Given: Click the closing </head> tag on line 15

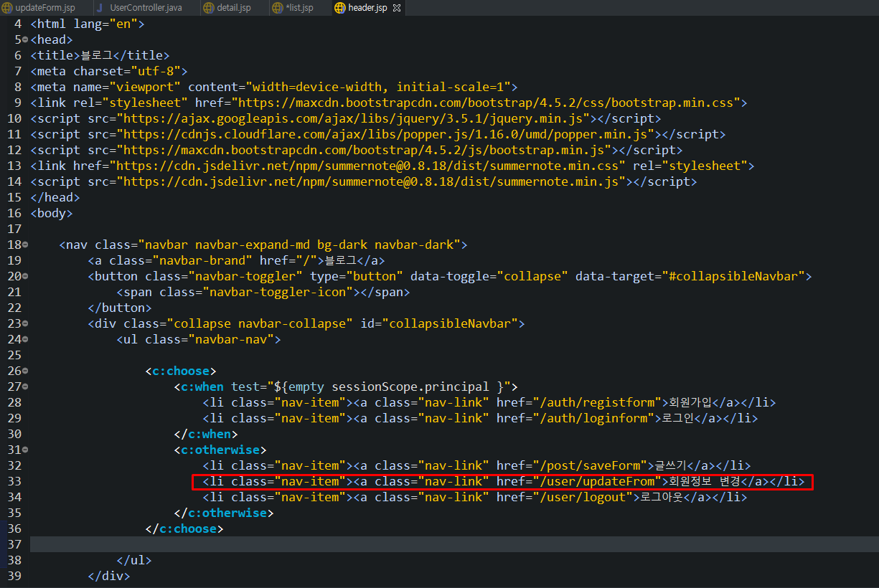Looking at the screenshot, I should click(x=55, y=197).
